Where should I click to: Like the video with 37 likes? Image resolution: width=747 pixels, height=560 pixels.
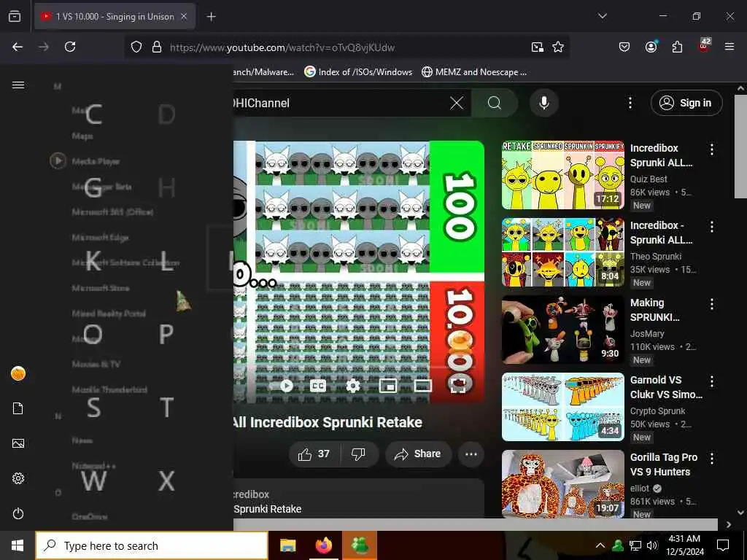314,454
